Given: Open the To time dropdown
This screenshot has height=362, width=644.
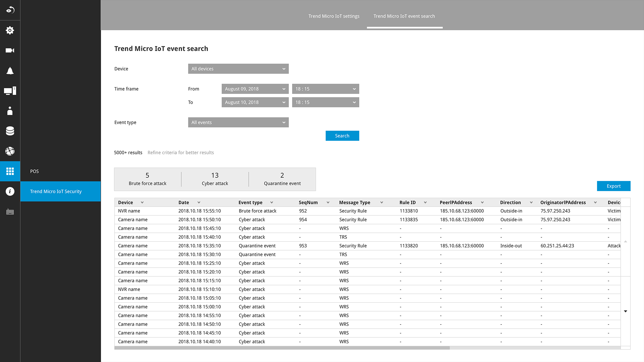Looking at the screenshot, I should [x=325, y=102].
